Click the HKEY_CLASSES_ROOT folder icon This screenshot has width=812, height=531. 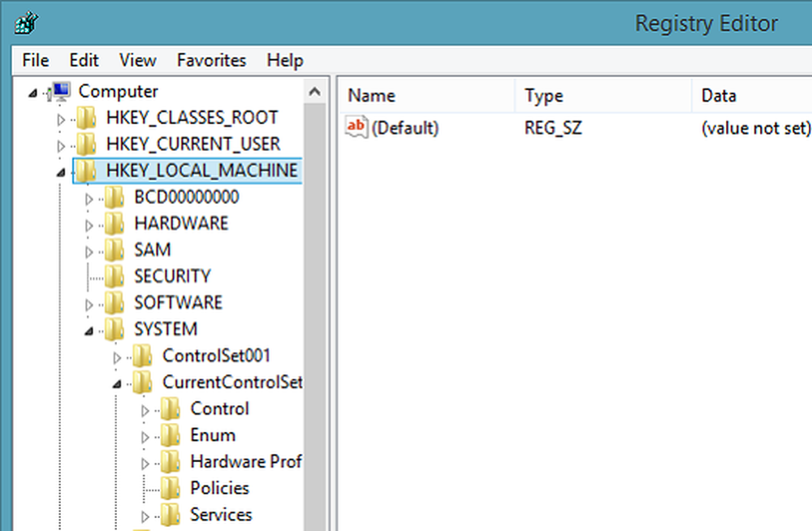pyautogui.click(x=87, y=119)
